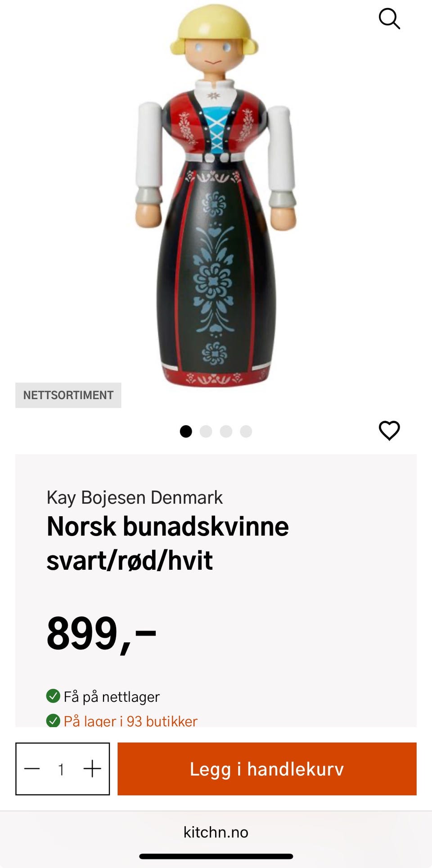Tap the home indicator bar at bottom
The width and height of the screenshot is (432, 868).
click(216, 856)
